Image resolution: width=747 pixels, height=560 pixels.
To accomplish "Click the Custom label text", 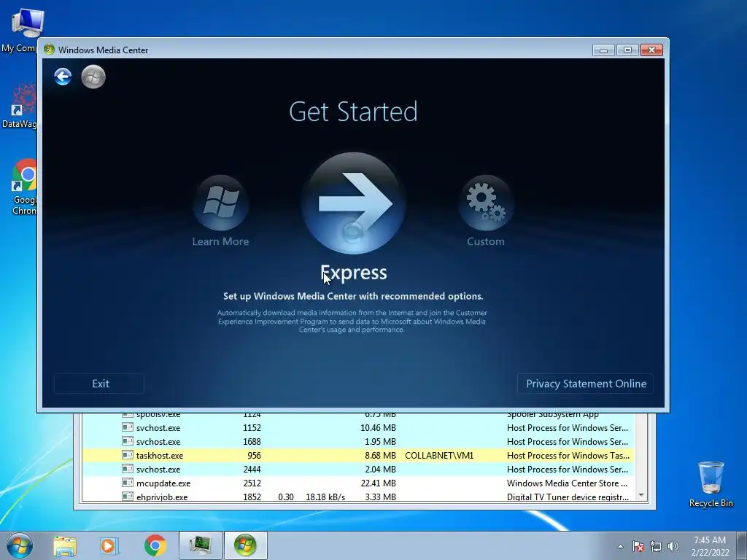I will (485, 241).
